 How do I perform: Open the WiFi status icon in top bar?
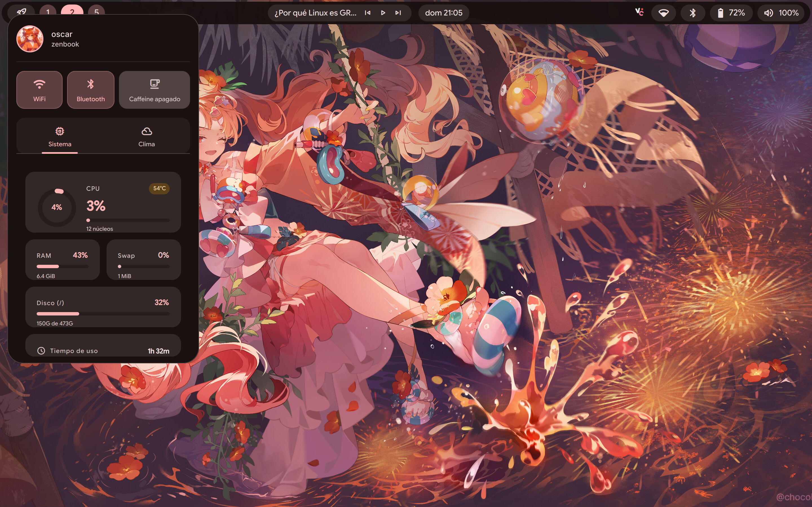point(663,13)
